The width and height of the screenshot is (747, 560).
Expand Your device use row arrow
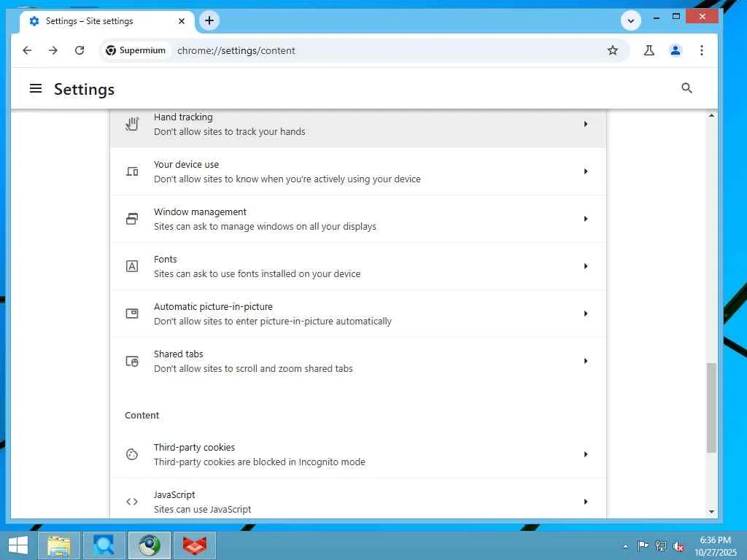pos(586,171)
